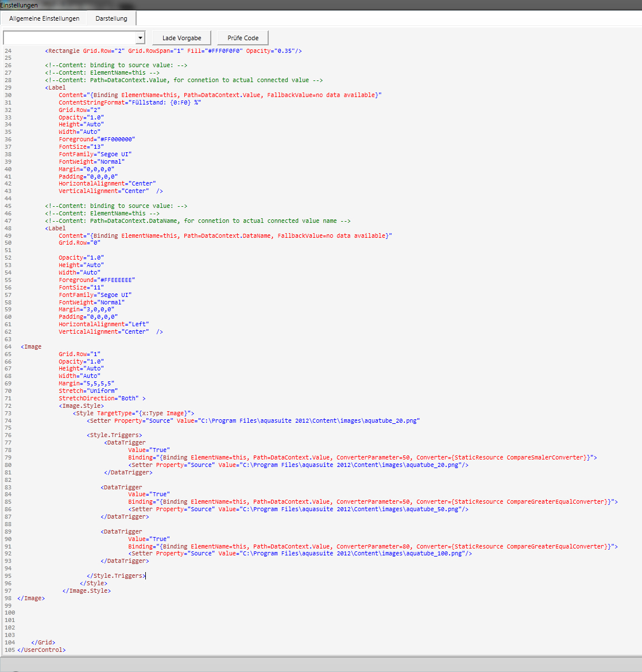Click the ContentStringFormat Füllstand line
Screen dimensions: 642x672
click(130, 103)
